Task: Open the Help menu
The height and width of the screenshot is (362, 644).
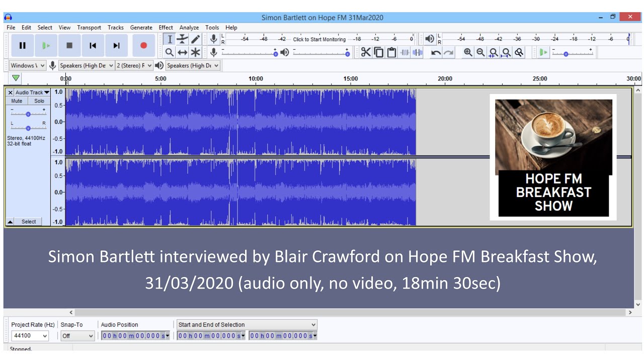Action: [x=231, y=28]
